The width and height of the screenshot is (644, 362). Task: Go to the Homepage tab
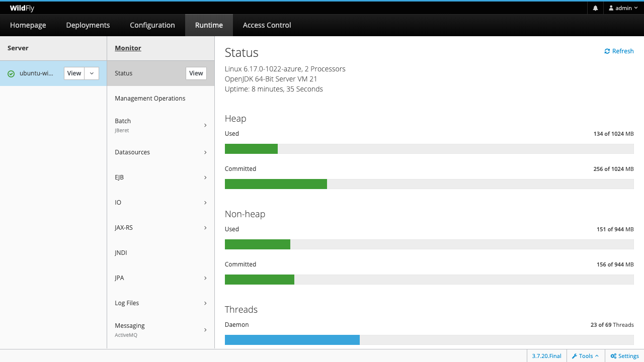28,25
